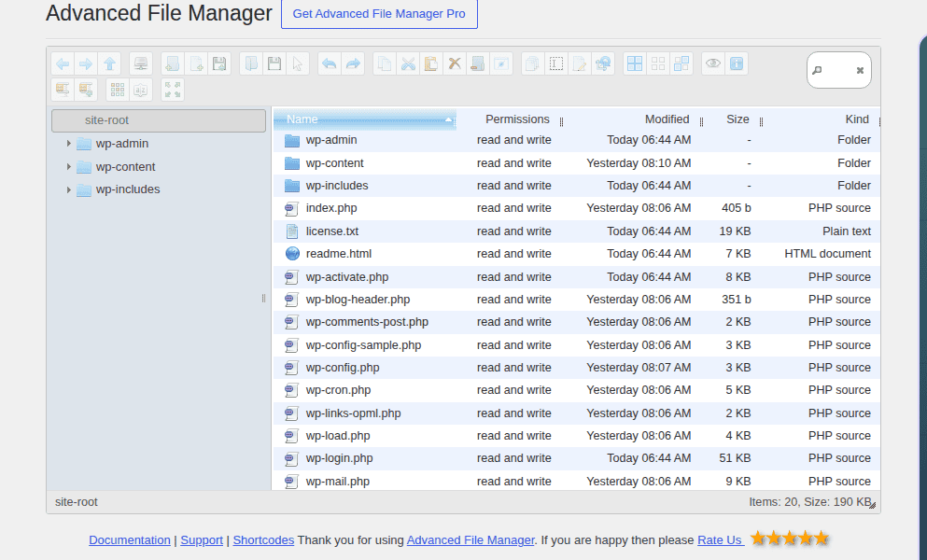Image resolution: width=927 pixels, height=560 pixels.
Task: Click the paste clipboard icon
Action: (x=431, y=63)
